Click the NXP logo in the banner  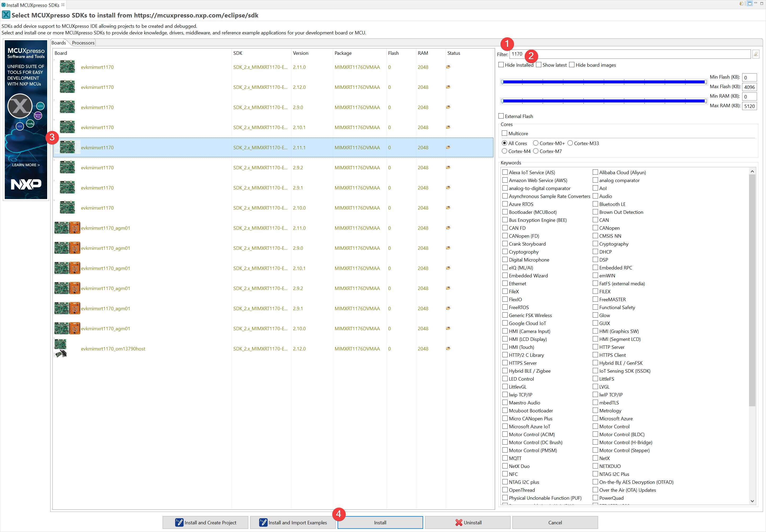[26, 184]
